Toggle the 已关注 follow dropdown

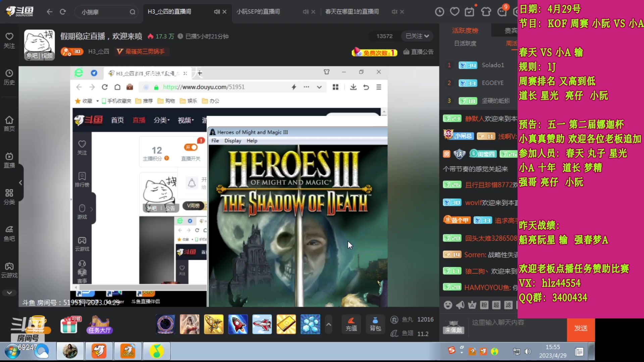[417, 36]
